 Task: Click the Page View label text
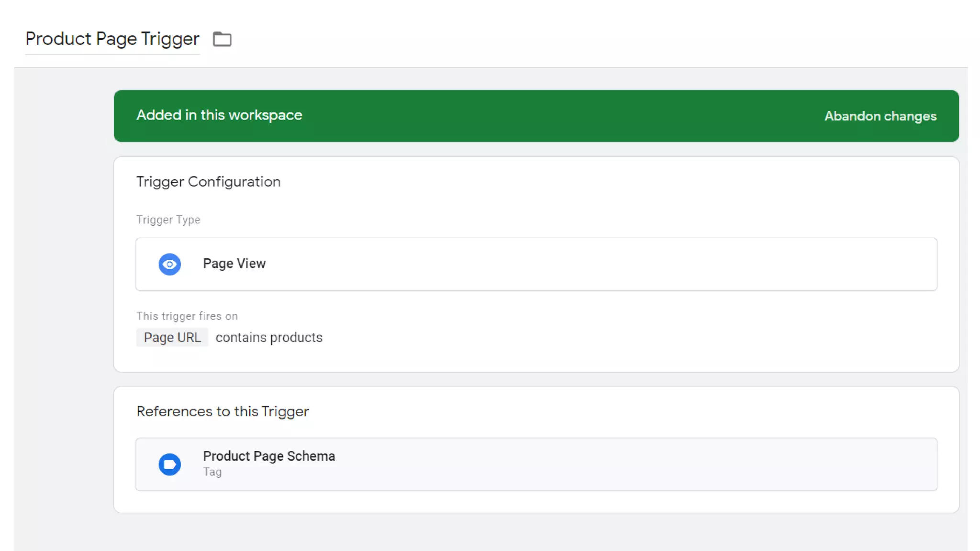click(234, 264)
